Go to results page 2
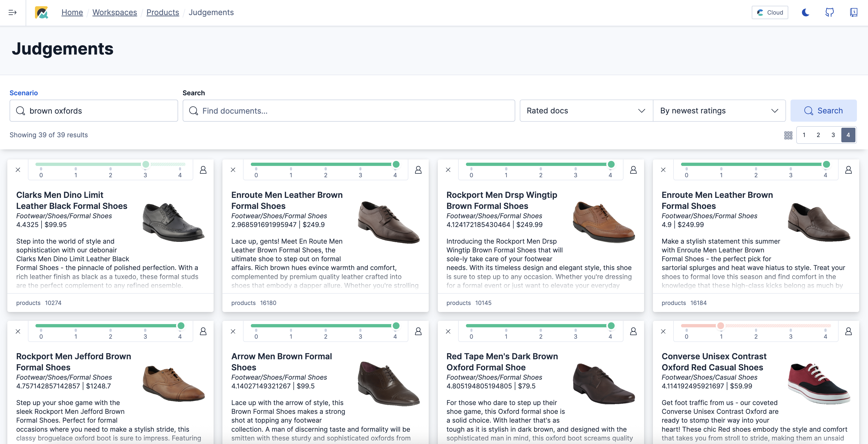This screenshot has width=868, height=444. coord(818,135)
